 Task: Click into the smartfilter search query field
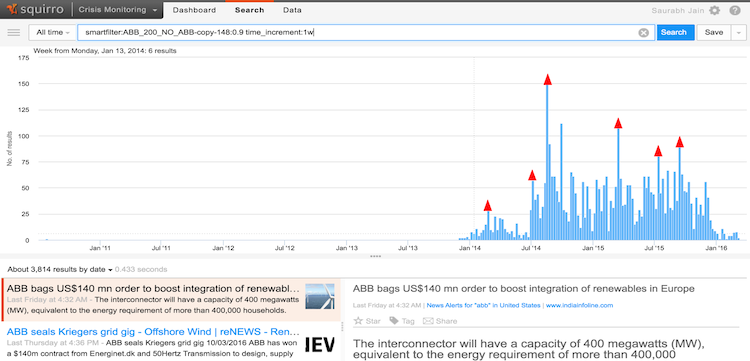click(x=359, y=33)
